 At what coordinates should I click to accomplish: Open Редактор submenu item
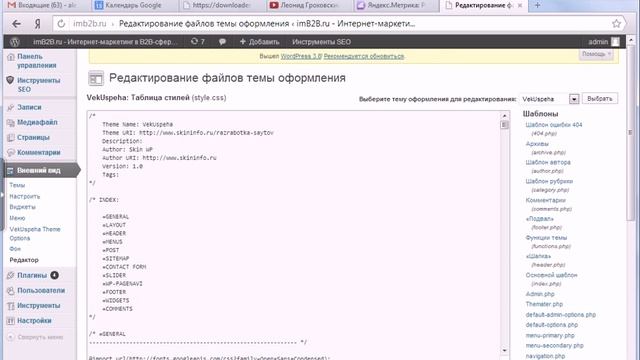pos(24,260)
